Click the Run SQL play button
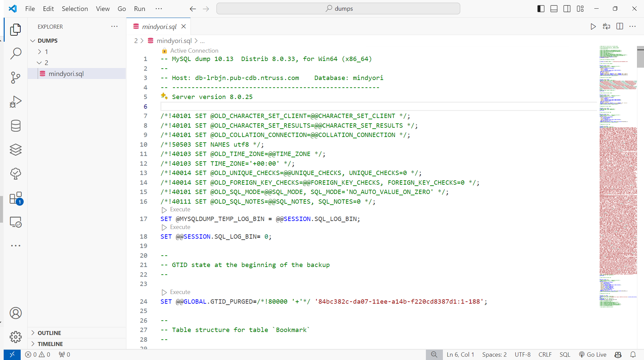The width and height of the screenshot is (644, 360). pos(593,27)
